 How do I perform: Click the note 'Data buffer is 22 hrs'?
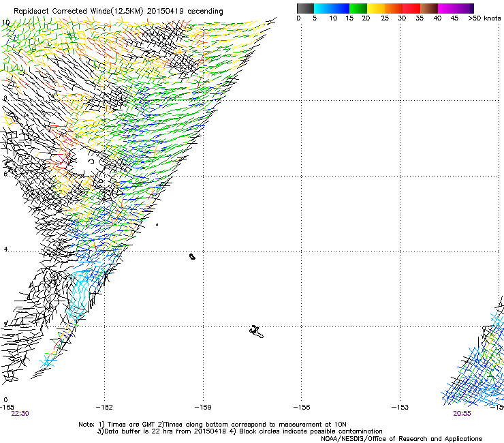click(136, 431)
